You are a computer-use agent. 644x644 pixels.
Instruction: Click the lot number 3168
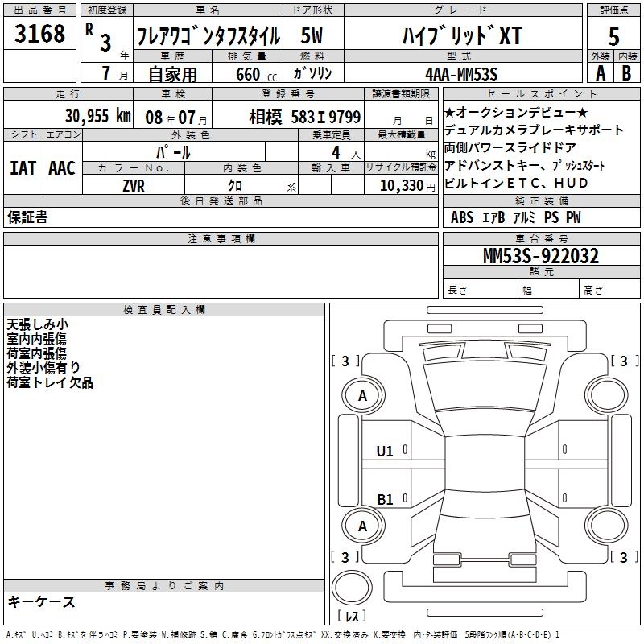pyautogui.click(x=39, y=33)
